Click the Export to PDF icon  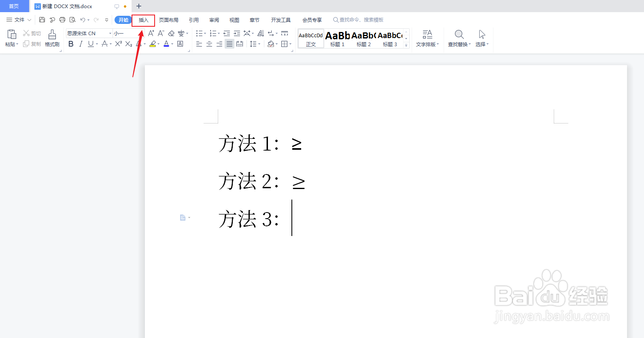tap(52, 19)
